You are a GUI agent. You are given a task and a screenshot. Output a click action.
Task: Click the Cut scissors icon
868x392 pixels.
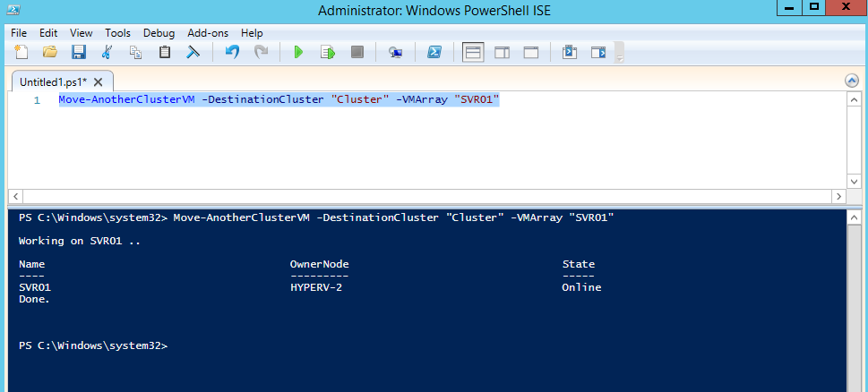[x=107, y=52]
